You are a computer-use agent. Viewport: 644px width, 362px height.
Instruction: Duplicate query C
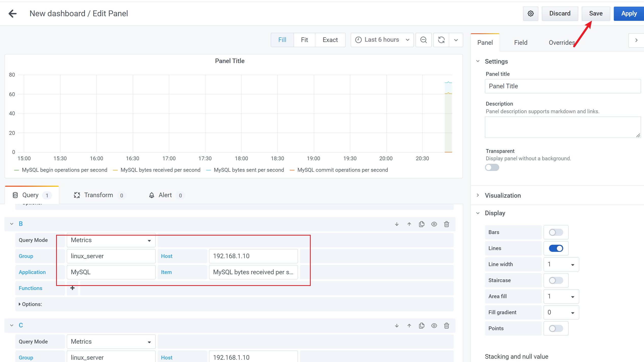(x=422, y=326)
